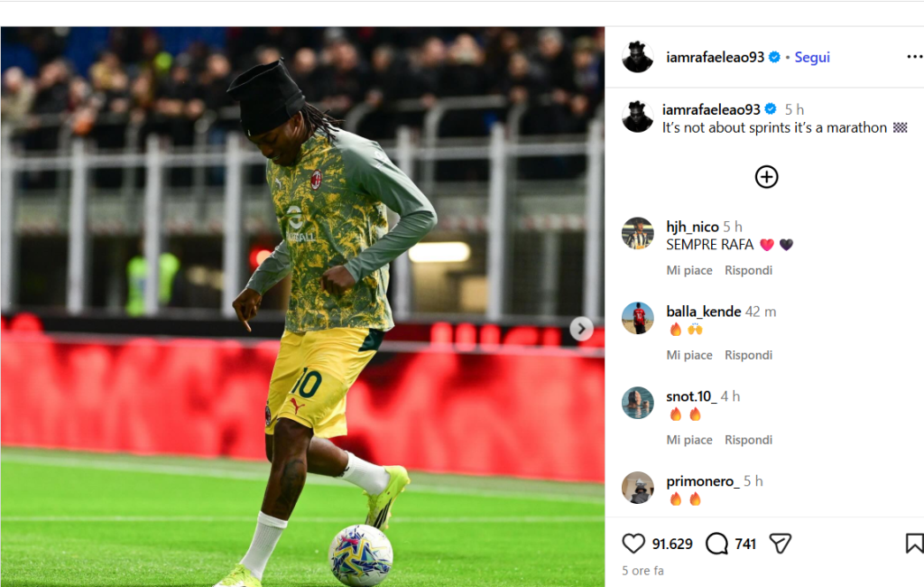
Task: Like hjh_nico's comment with Mi piace
Action: pyautogui.click(x=688, y=270)
